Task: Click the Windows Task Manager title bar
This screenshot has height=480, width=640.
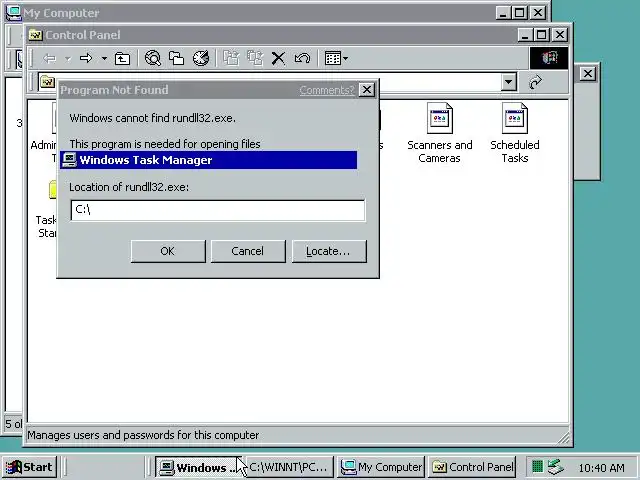Action: click(x=209, y=160)
